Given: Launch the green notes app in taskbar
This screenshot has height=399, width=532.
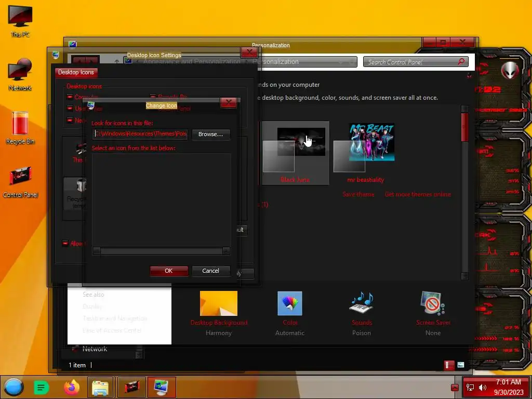Looking at the screenshot, I should coord(42,387).
